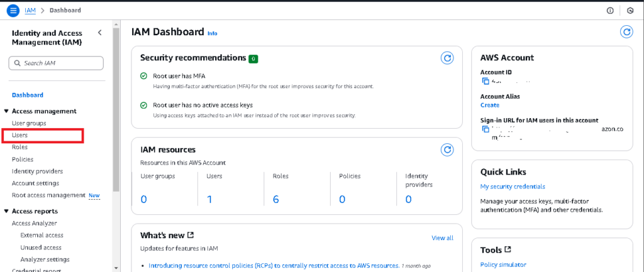Click View all in What's new

442,238
